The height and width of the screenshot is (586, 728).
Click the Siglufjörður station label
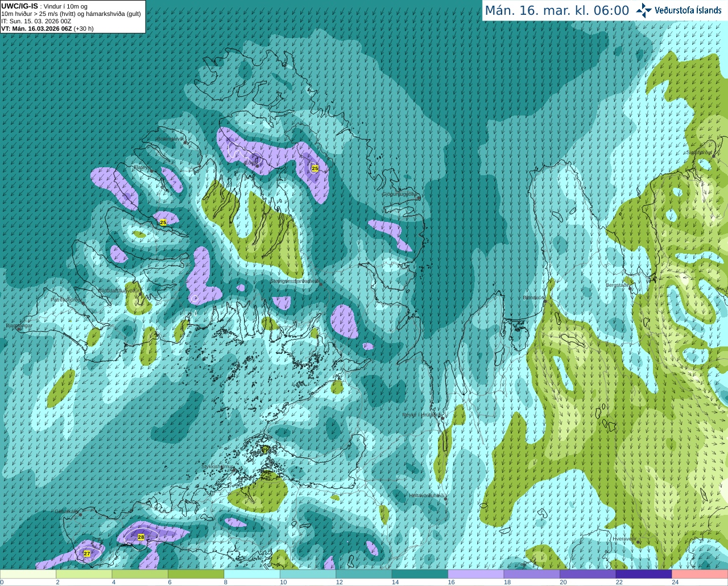point(700,152)
